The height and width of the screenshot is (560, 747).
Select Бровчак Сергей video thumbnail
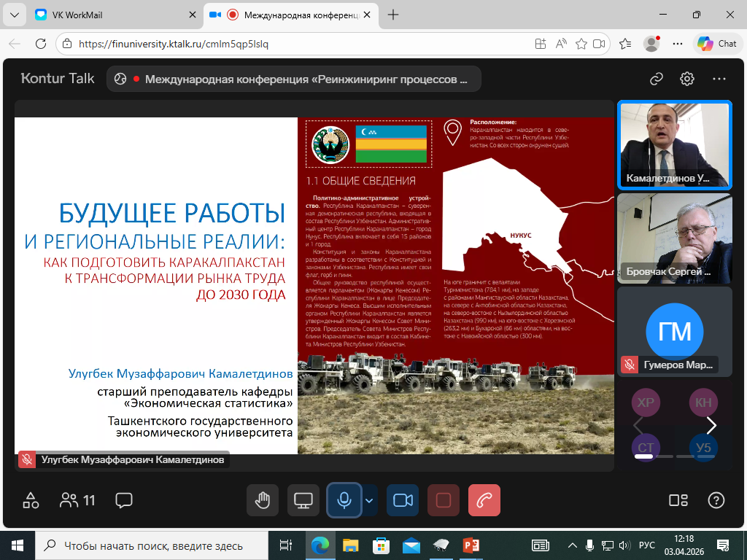pos(675,238)
